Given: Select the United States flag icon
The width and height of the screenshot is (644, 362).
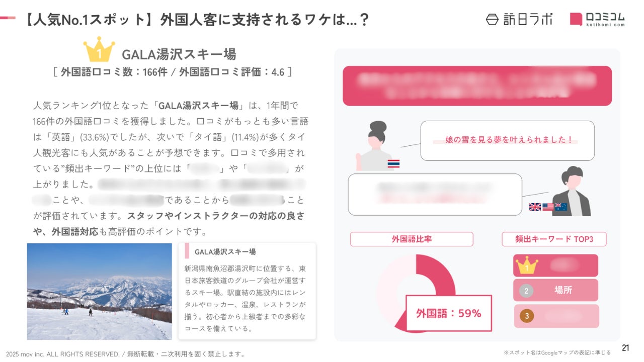Looking at the screenshot, I should pyautogui.click(x=548, y=207).
